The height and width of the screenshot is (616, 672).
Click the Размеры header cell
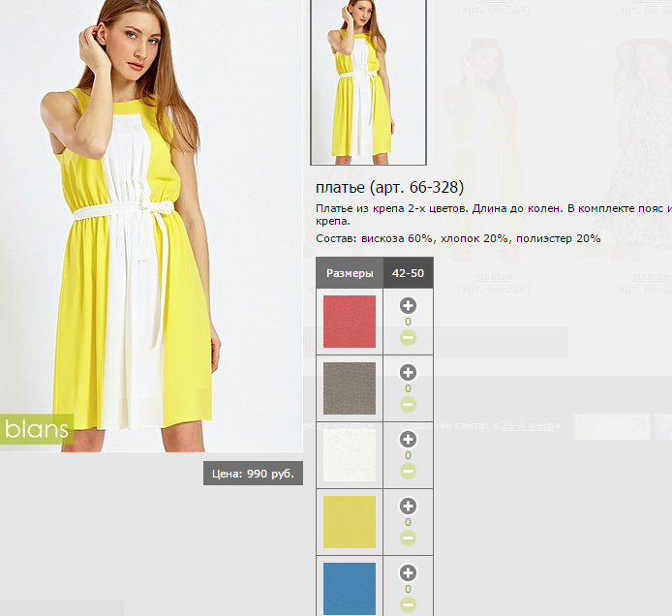pos(350,273)
